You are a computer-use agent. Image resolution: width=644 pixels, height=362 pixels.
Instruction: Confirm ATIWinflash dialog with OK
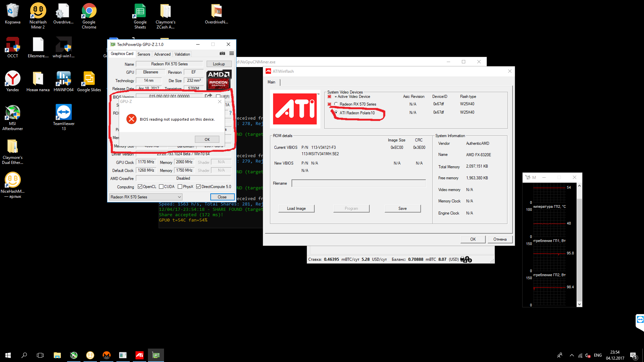coord(473,239)
